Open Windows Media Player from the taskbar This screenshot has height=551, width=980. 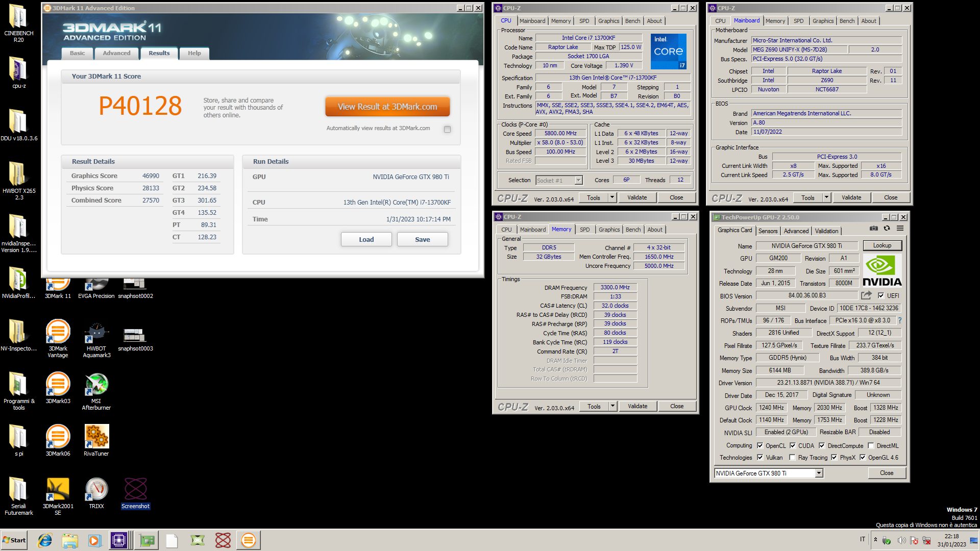[x=94, y=540]
